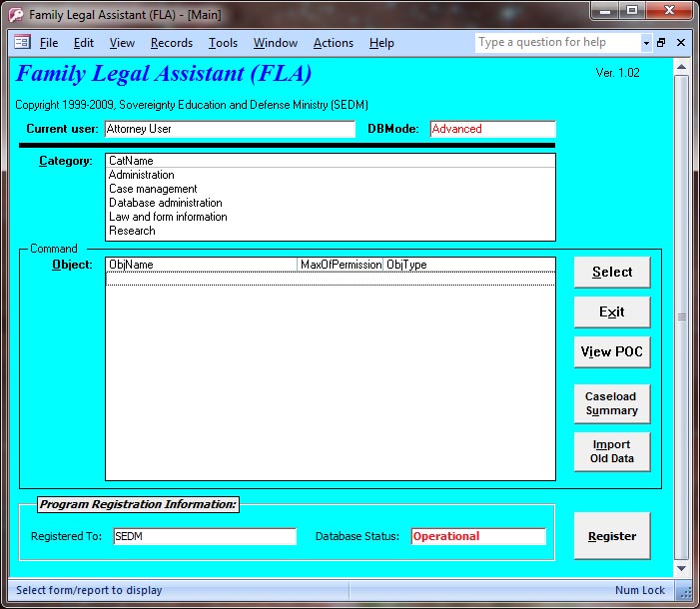
Task: Open the form control icon beside File menu
Action: (x=22, y=42)
